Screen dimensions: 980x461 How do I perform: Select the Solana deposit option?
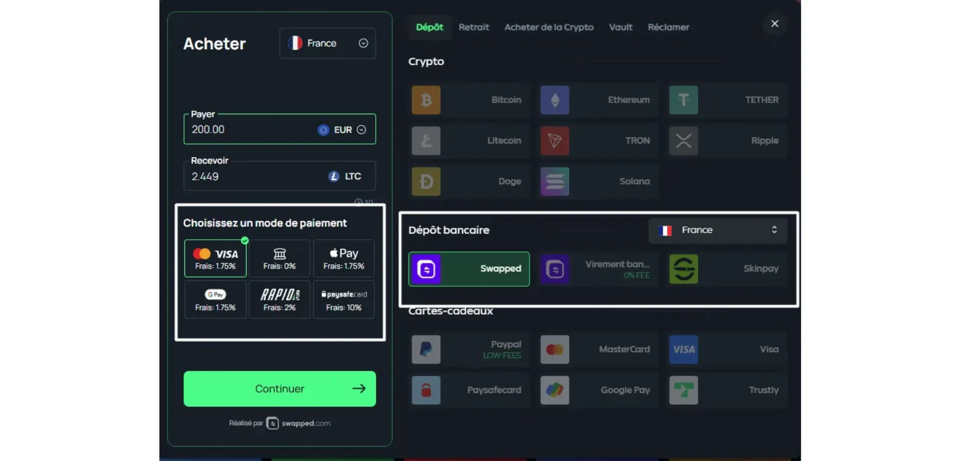[598, 181]
